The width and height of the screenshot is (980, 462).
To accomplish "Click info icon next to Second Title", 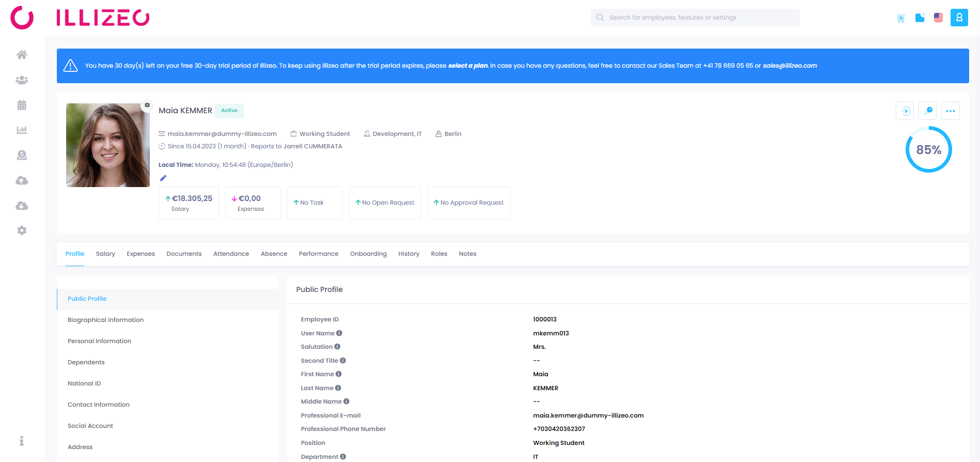I will (343, 361).
